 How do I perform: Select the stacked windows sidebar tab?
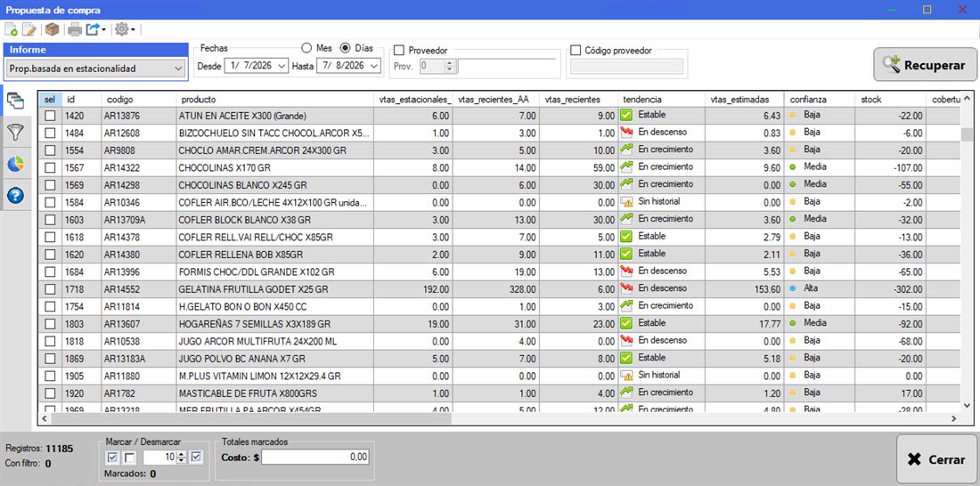click(16, 101)
